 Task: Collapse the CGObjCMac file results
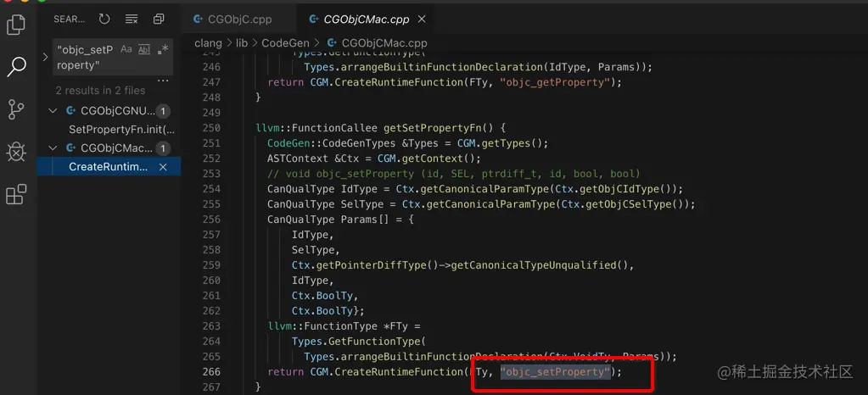click(x=53, y=148)
